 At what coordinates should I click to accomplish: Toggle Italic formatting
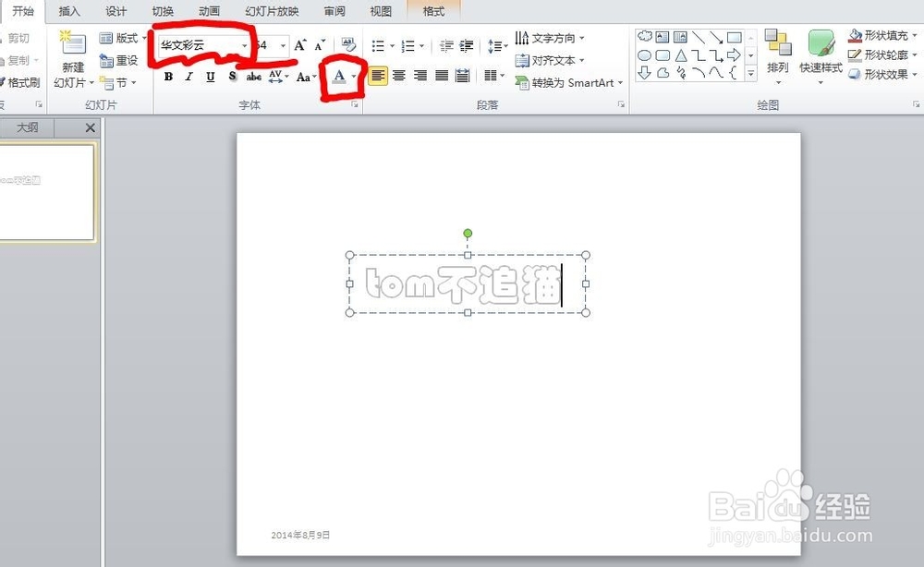pyautogui.click(x=189, y=77)
